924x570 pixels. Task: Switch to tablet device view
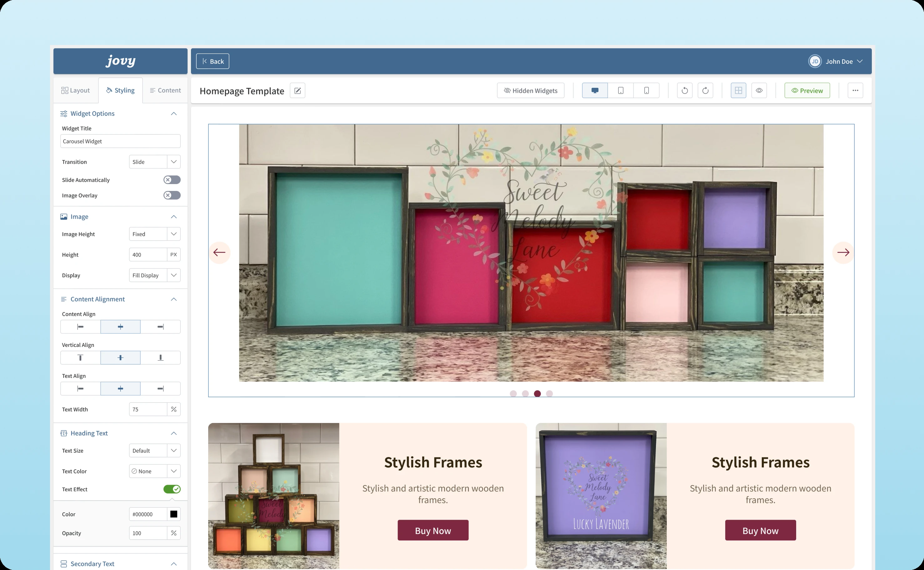point(620,91)
